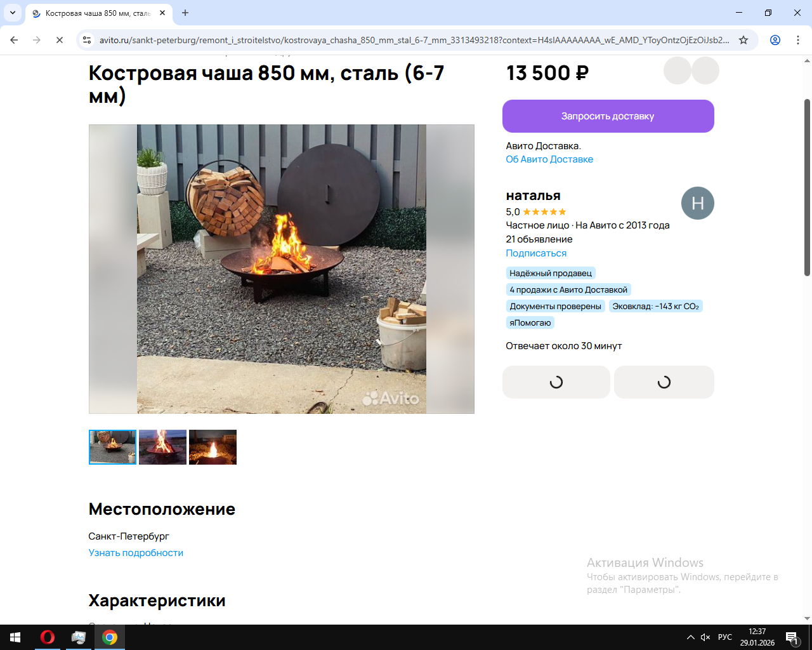812x650 pixels.
Task: Open Chrome three-dot menu
Action: tap(798, 40)
